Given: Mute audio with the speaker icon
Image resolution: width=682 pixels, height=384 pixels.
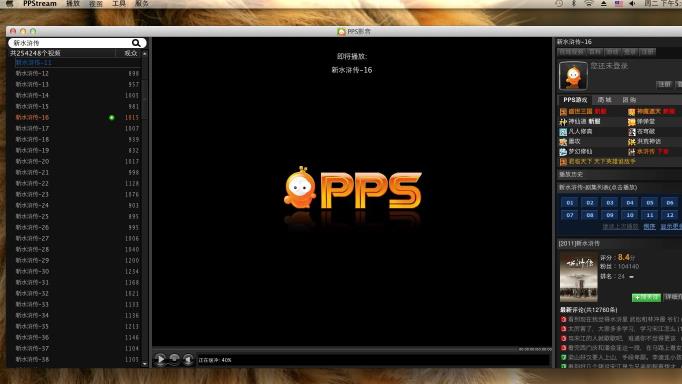Looking at the screenshot, I should point(188,359).
